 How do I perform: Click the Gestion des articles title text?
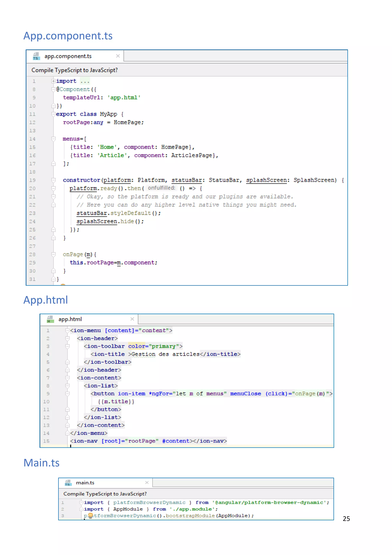click(x=166, y=354)
